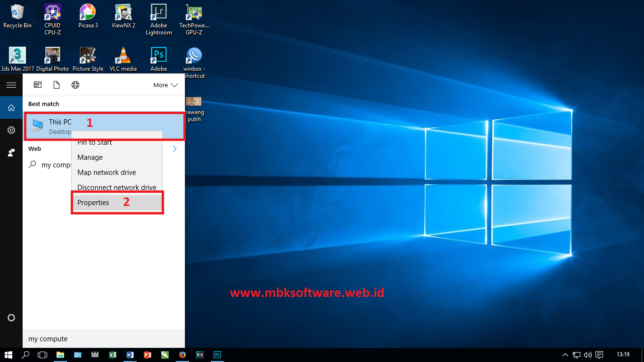Open VLC media player from the desktop
644x362 pixels.
[123, 54]
